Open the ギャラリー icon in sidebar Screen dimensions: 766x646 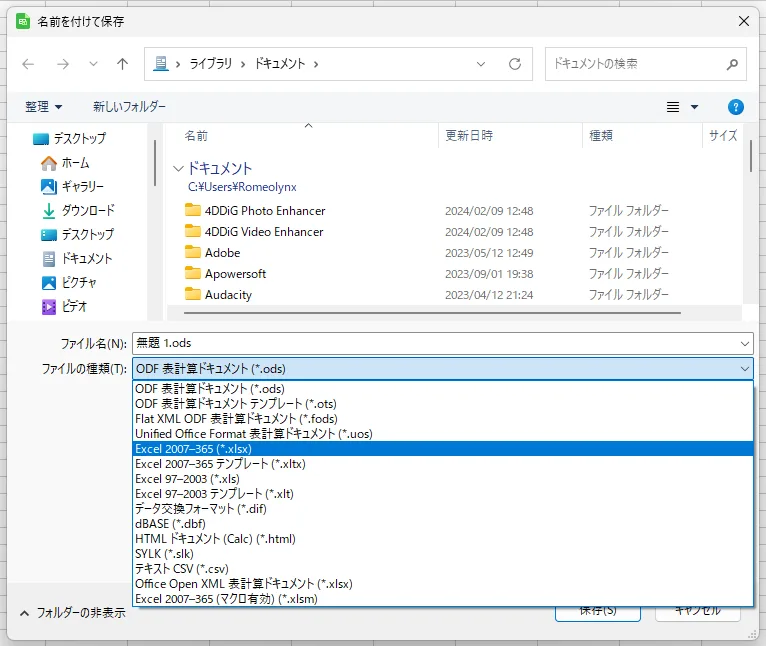tap(49, 186)
